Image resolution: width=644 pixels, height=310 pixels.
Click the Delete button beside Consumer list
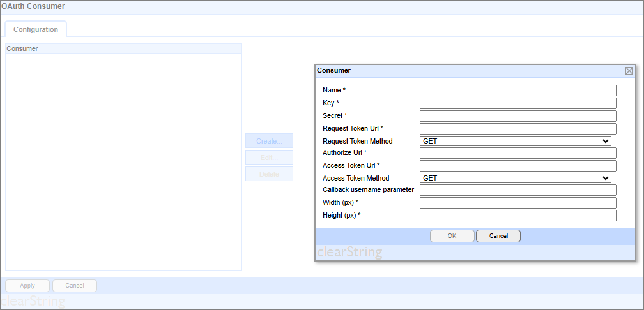click(x=269, y=174)
